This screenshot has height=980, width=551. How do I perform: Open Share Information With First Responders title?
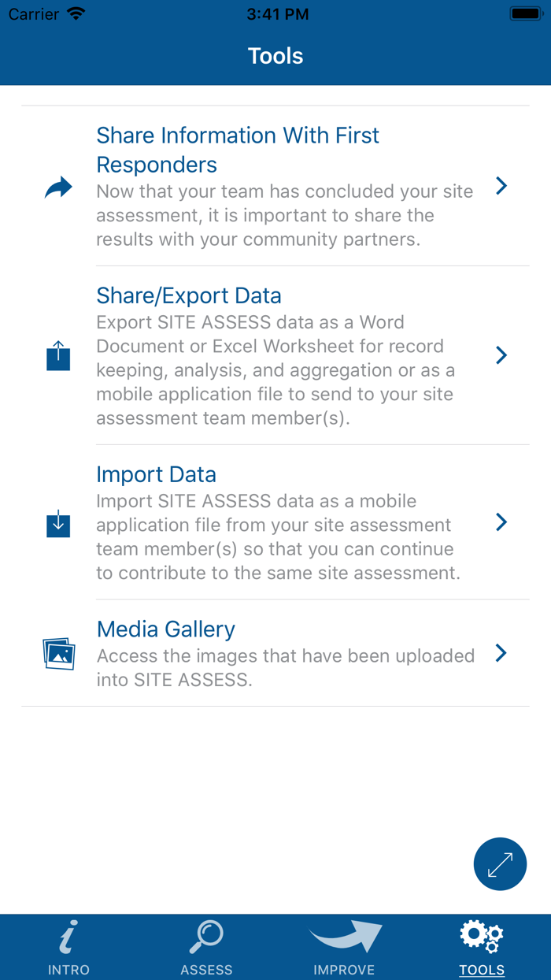238,150
